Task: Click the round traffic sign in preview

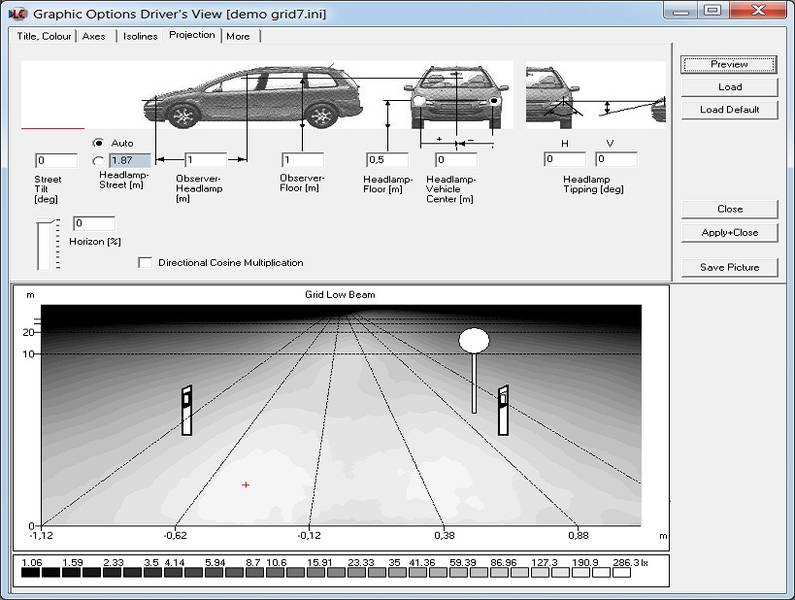Action: click(x=474, y=340)
